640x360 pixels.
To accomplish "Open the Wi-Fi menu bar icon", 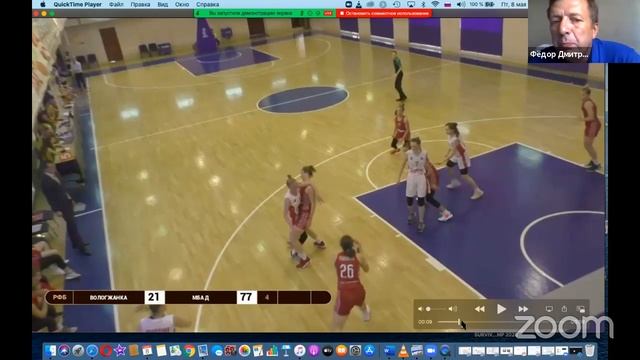I will (x=435, y=4).
